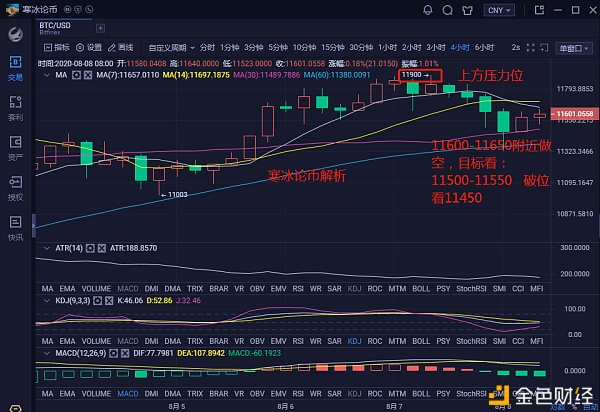Image resolution: width=600 pixels, height=412 pixels.
Task: Toggle fullscreen chart icon
Action: 531,47
